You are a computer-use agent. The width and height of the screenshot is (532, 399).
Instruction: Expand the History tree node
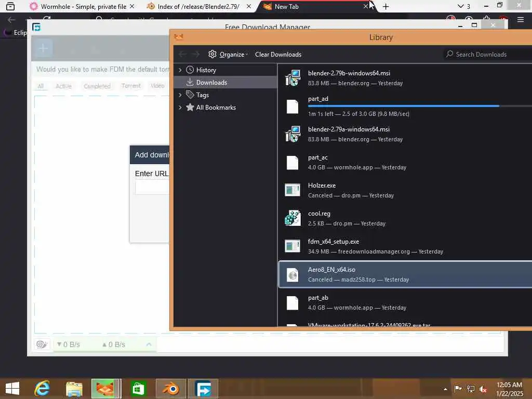(180, 70)
